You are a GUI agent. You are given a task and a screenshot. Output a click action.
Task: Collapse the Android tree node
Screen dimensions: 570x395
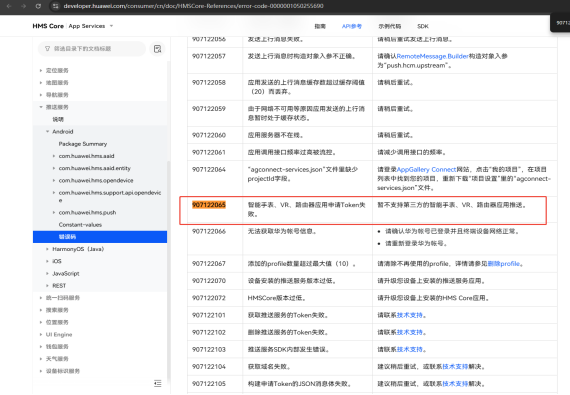pos(47,132)
